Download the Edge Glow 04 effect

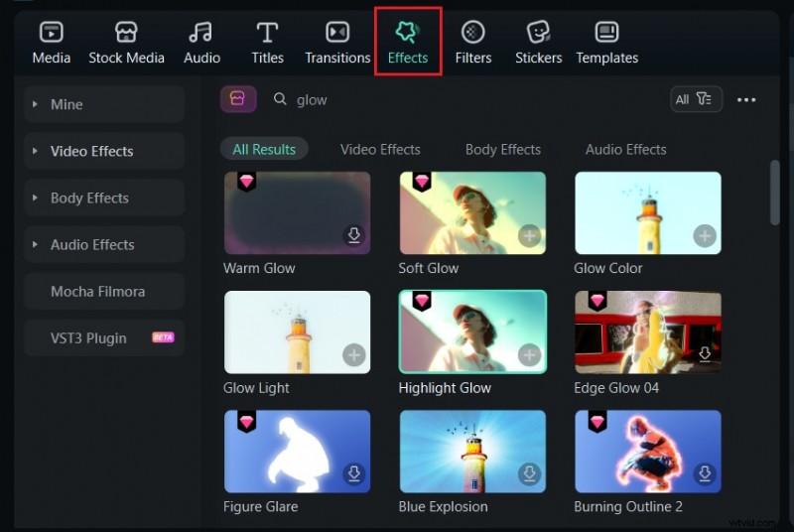click(x=705, y=353)
